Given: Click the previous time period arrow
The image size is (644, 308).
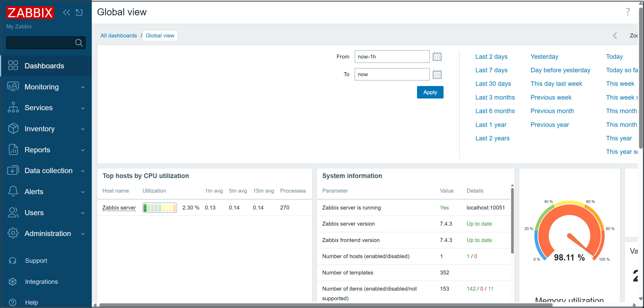Looking at the screenshot, I should (615, 36).
